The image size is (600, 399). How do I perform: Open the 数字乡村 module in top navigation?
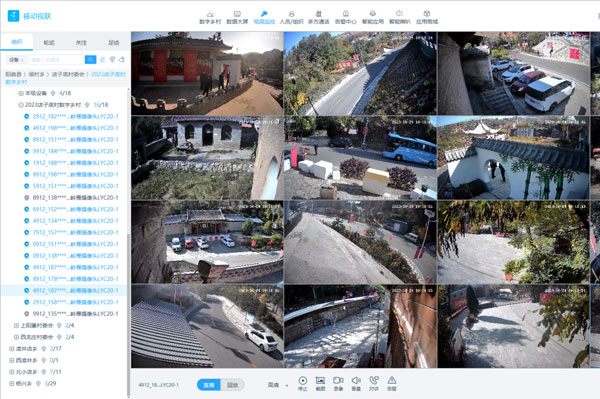tap(210, 17)
